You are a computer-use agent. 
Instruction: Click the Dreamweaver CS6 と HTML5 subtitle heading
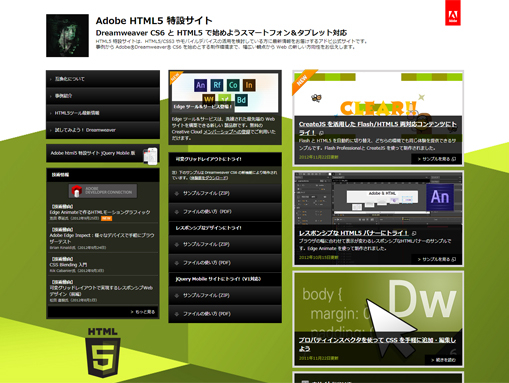pyautogui.click(x=221, y=33)
